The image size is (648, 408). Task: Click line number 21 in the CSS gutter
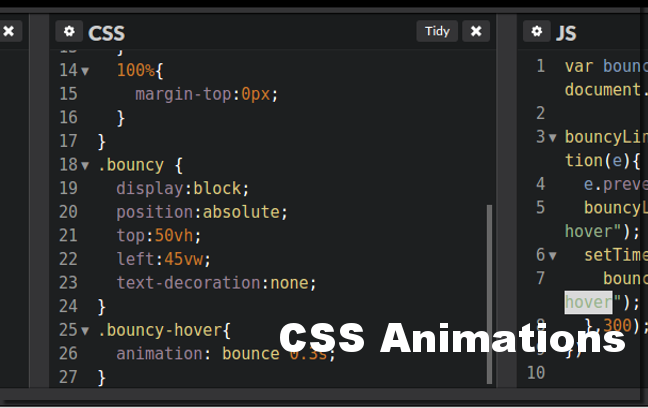(x=68, y=235)
